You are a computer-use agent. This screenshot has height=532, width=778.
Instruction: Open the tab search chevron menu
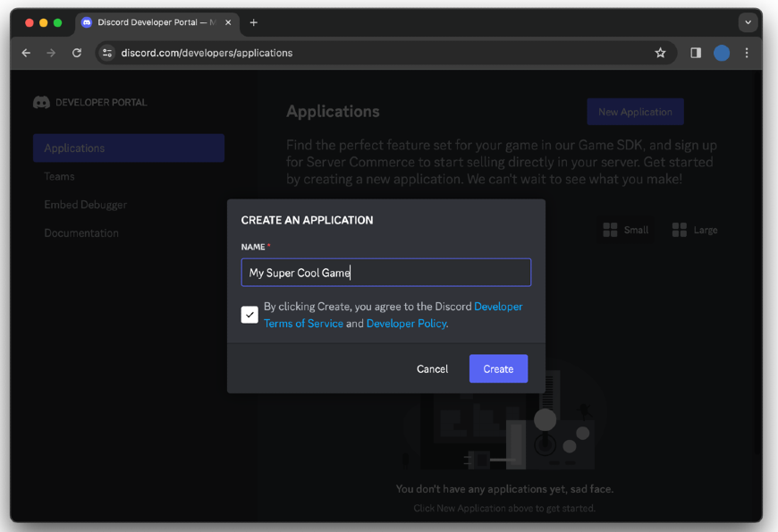[748, 22]
